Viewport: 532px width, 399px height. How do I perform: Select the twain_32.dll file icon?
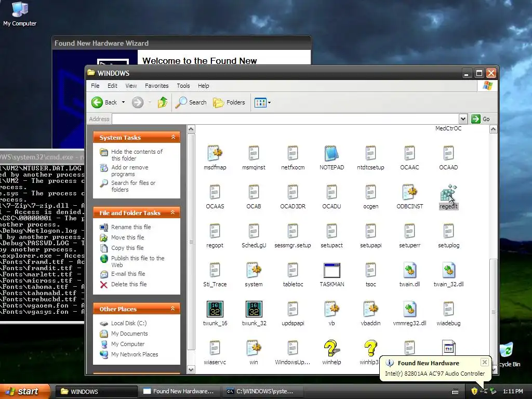click(448, 270)
